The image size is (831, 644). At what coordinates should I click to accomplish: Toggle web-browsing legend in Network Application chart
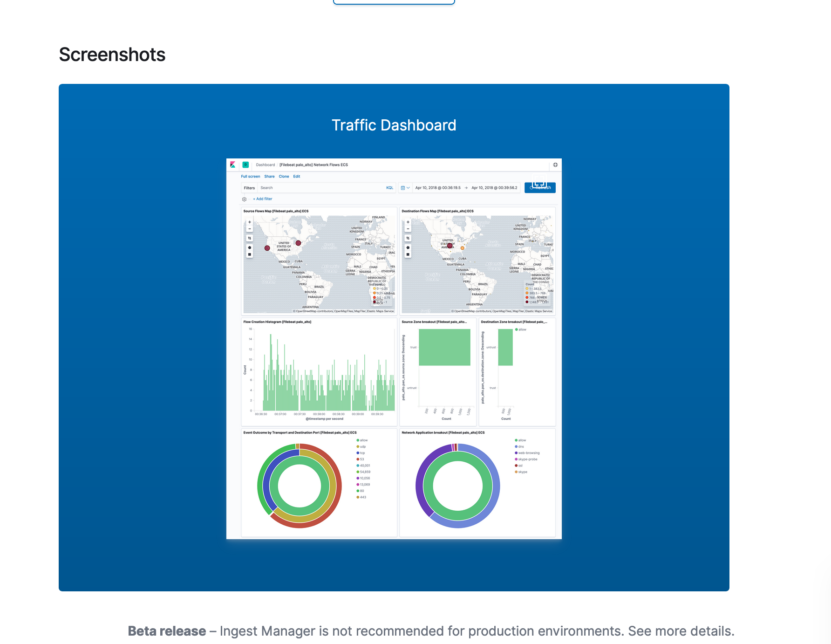[527, 453]
